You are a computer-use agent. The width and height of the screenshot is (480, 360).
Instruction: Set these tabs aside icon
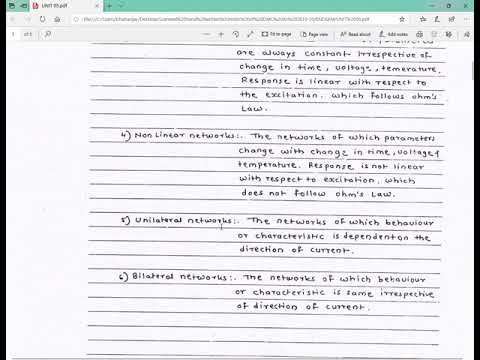click(23, 6)
